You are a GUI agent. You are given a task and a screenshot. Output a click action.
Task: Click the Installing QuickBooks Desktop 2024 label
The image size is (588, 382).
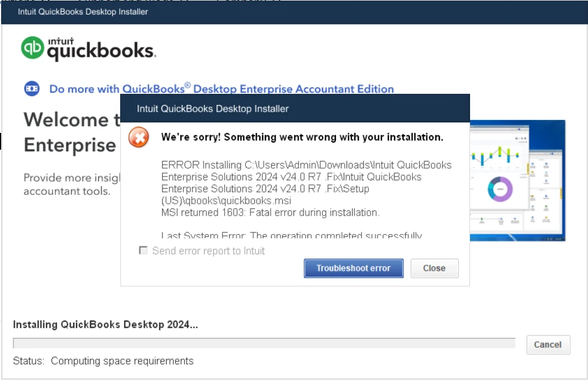click(x=106, y=324)
